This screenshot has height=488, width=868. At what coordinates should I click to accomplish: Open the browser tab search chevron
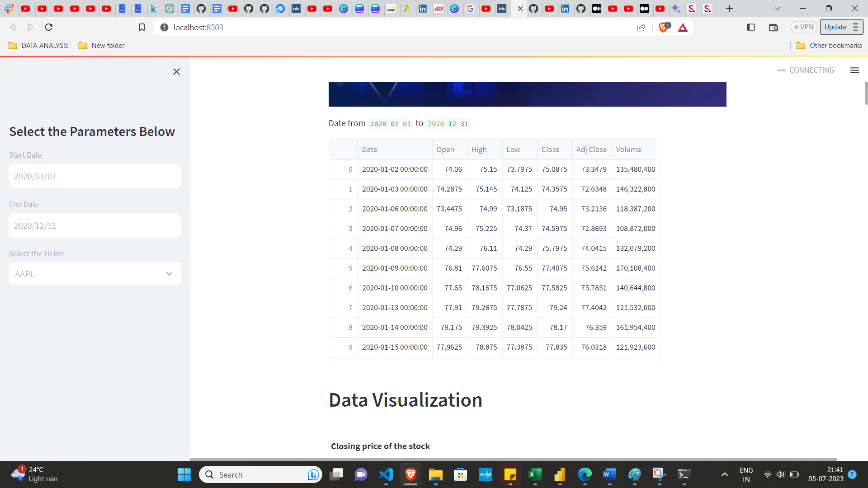(x=777, y=8)
